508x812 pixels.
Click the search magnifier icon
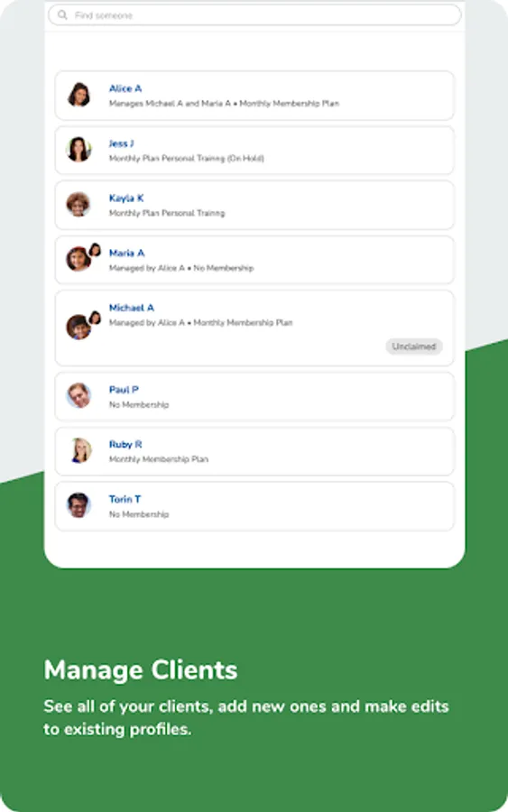tap(62, 15)
